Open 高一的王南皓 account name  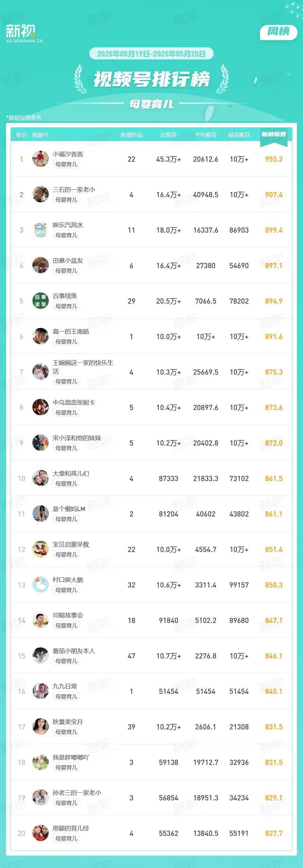pos(71,331)
